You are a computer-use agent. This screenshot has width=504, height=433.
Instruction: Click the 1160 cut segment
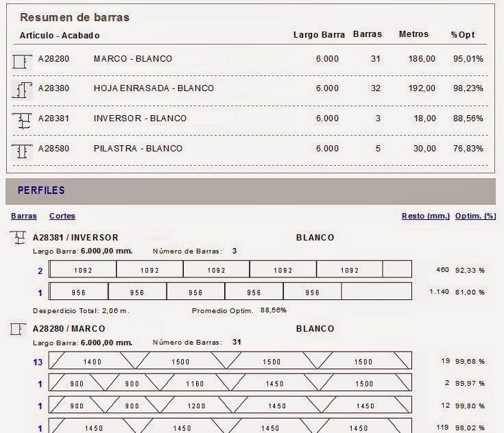click(x=194, y=384)
